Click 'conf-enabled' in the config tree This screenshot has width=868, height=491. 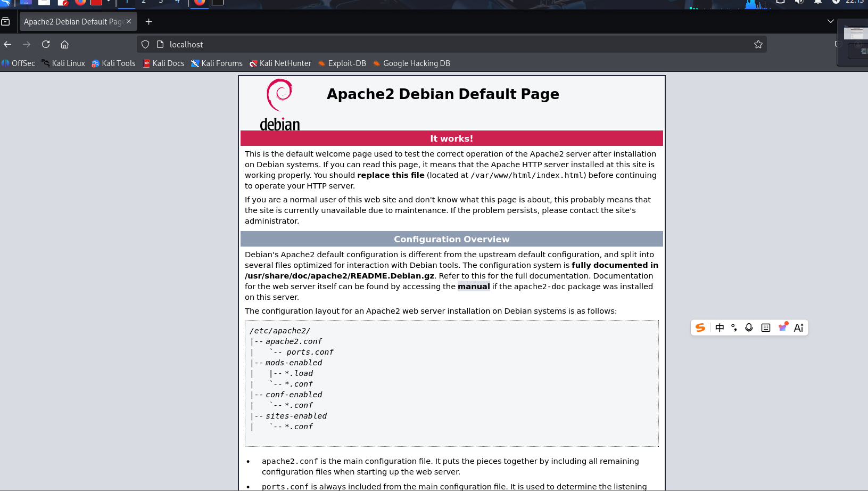(294, 395)
